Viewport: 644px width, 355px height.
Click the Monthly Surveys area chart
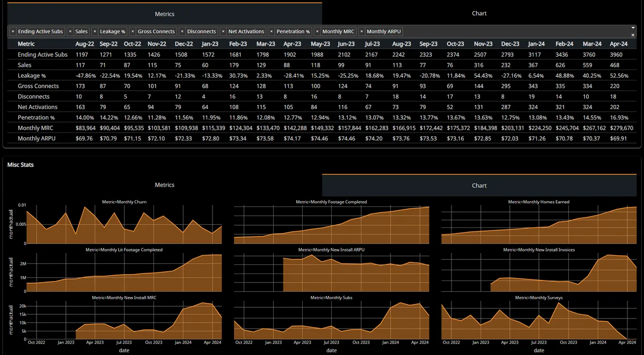click(x=539, y=320)
